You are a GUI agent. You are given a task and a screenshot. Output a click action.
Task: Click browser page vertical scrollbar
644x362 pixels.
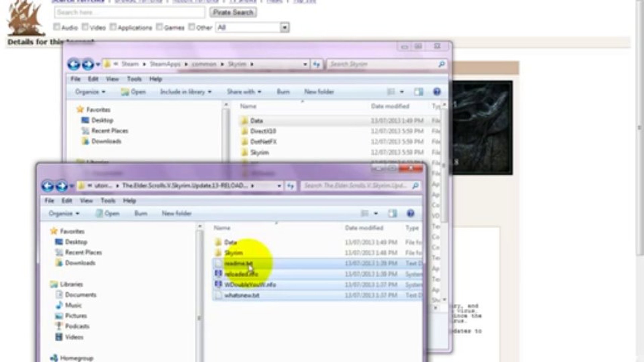(640, 127)
